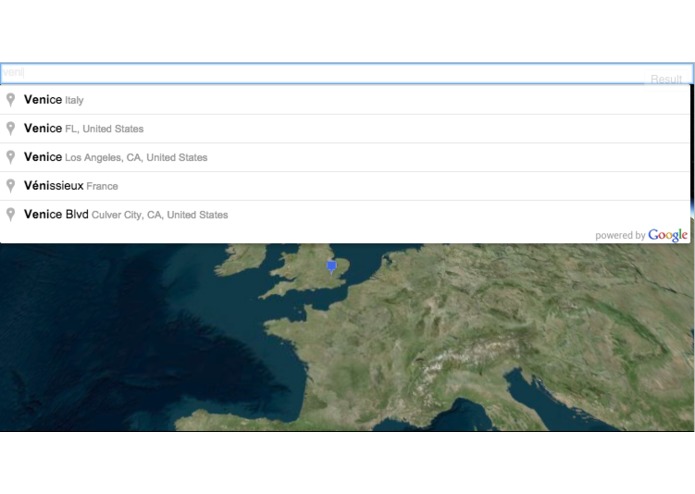Click pin icon beside Venice Blvd

pyautogui.click(x=11, y=214)
